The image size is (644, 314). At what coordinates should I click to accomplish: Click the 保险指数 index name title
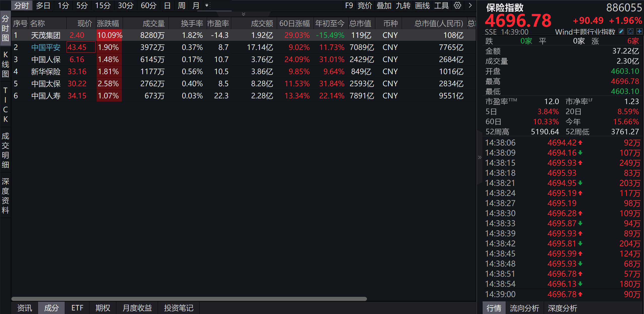(505, 8)
